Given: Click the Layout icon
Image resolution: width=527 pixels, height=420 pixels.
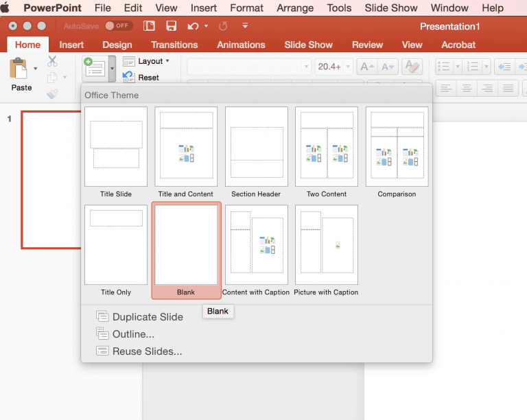Looking at the screenshot, I should tap(129, 61).
